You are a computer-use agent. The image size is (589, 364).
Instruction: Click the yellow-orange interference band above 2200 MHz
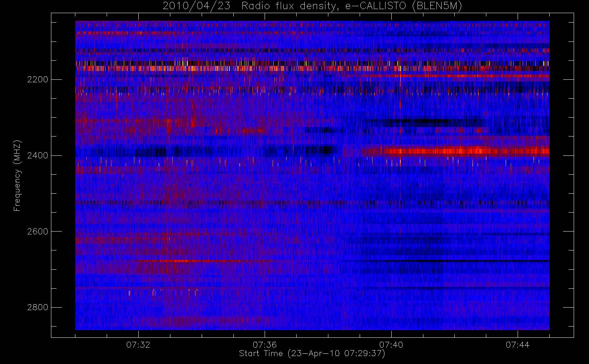pyautogui.click(x=312, y=68)
